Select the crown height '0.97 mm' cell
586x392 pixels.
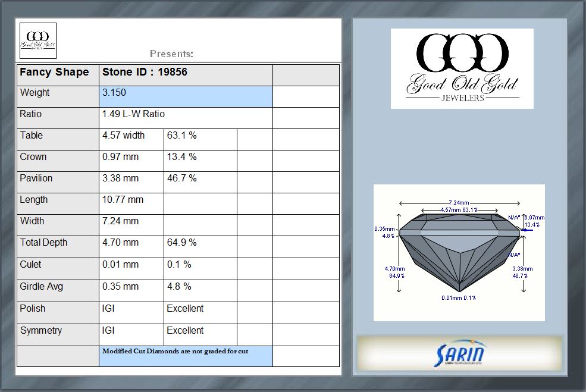131,161
